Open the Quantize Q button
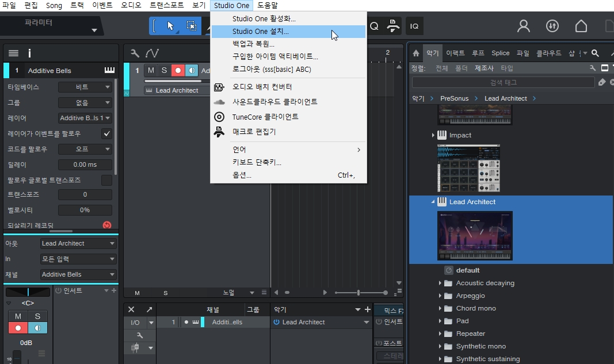This screenshot has width=614, height=364. (x=375, y=26)
